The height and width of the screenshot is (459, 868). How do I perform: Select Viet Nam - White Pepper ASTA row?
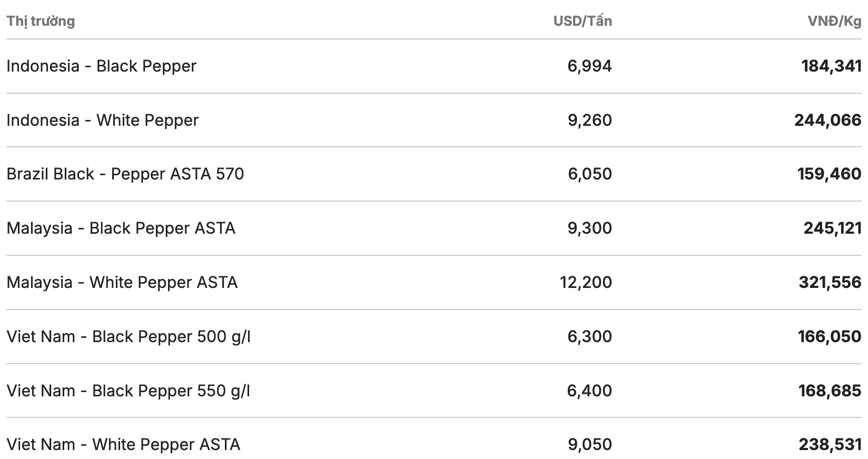(x=123, y=445)
